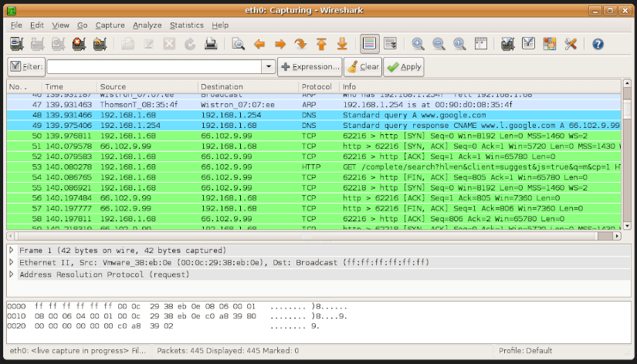Viewport: 637px width, 364px height.
Task: Edit capture filters icon
Action: pos(507,44)
